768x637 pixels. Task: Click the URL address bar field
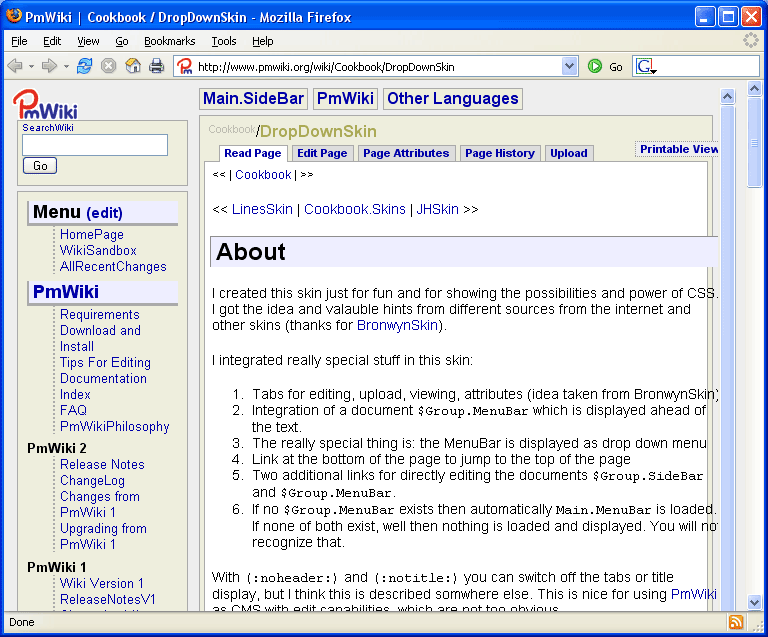tap(377, 67)
